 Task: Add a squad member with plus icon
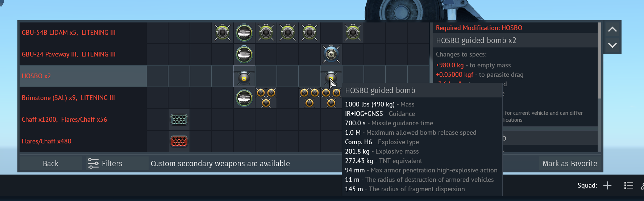[x=607, y=185]
